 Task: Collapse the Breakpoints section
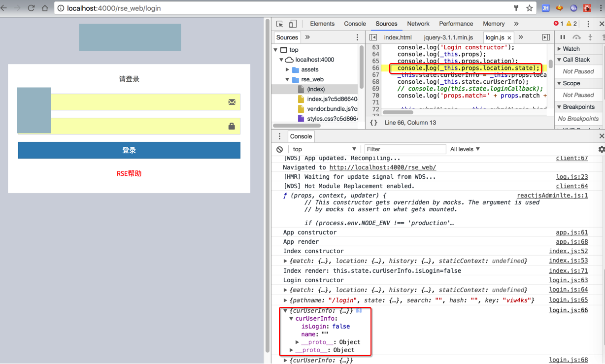[560, 107]
